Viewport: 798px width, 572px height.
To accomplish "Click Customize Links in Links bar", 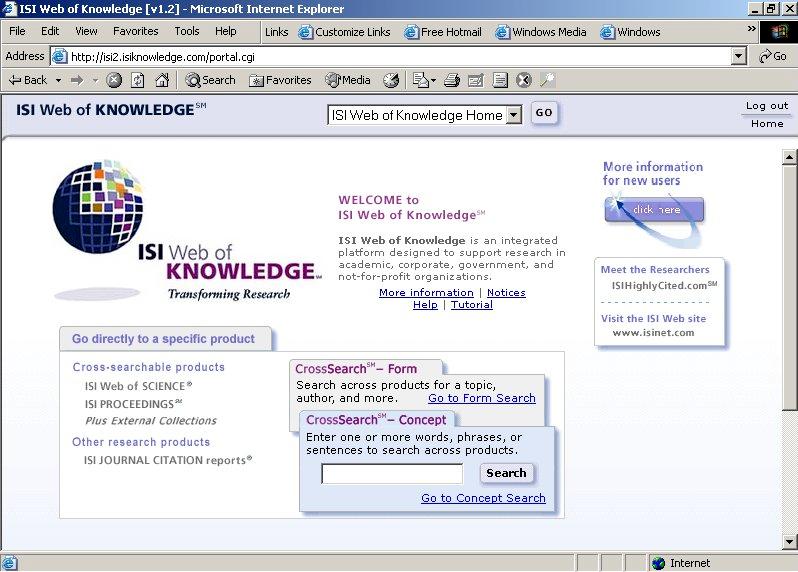I will pos(345,32).
